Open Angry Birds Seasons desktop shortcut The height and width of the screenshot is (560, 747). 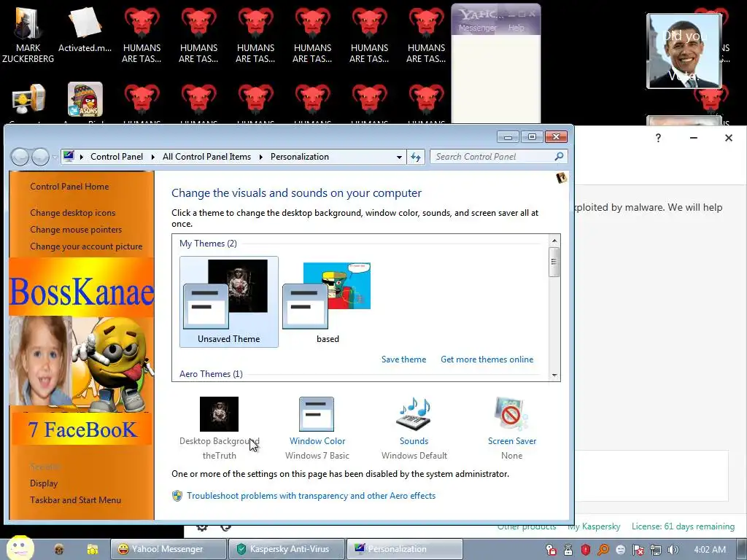pyautogui.click(x=85, y=99)
